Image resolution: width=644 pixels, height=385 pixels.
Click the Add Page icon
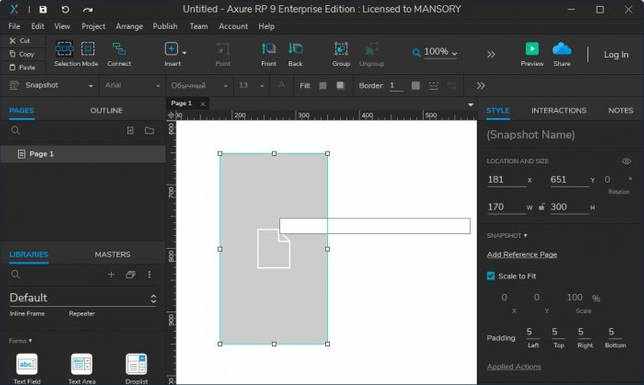pyautogui.click(x=130, y=131)
